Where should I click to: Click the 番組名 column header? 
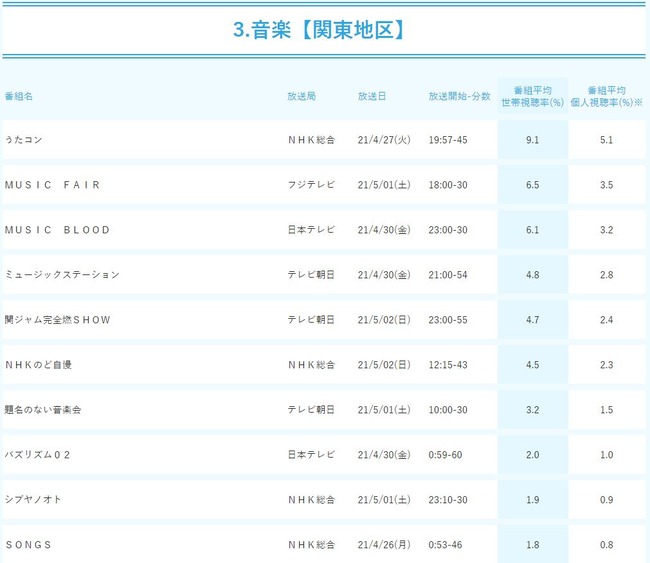tap(19, 96)
